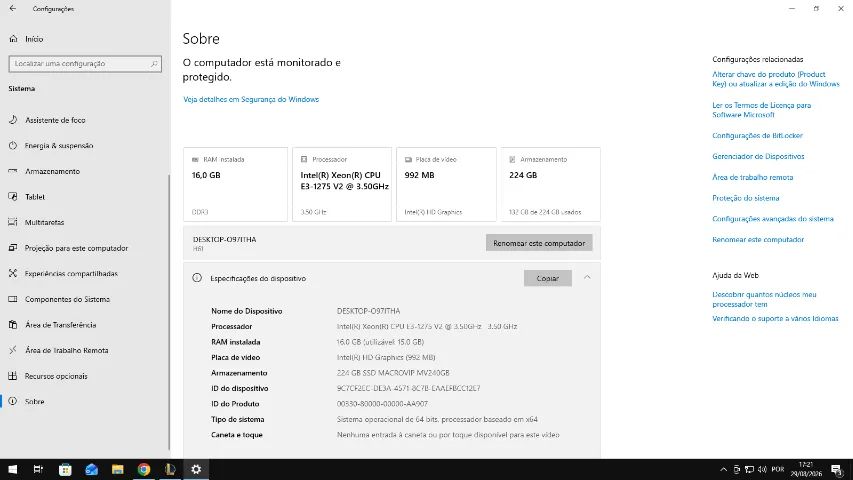Viewport: 853px width, 480px height.
Task: Select the product ID 00330-80000-00000-AA907
Action: pyautogui.click(x=382, y=403)
